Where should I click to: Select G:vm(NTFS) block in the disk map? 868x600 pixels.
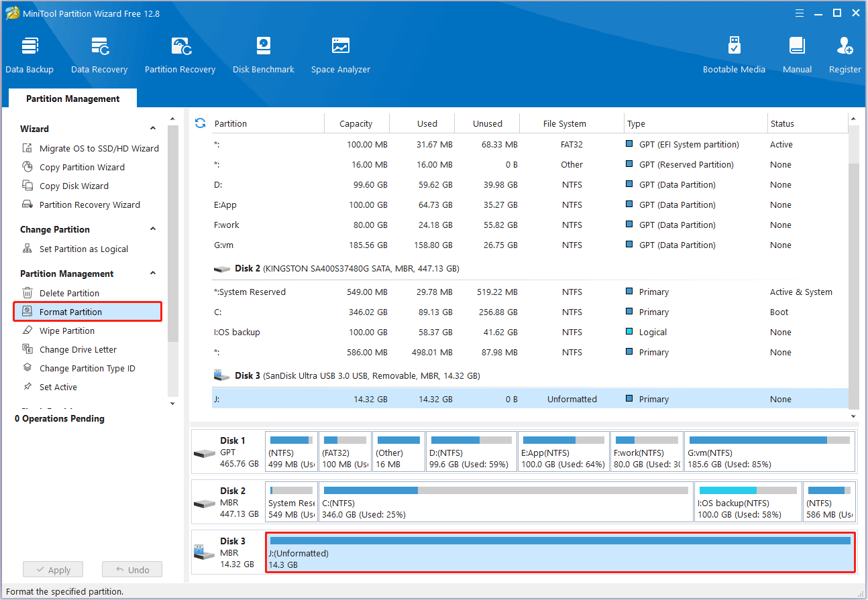770,451
